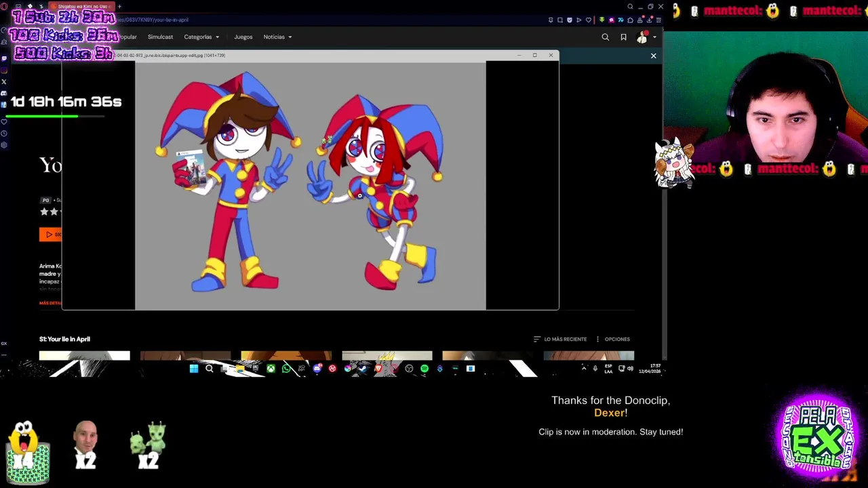Image resolution: width=868 pixels, height=488 pixels.
Task: Open Steam from the taskbar
Action: [363, 369]
